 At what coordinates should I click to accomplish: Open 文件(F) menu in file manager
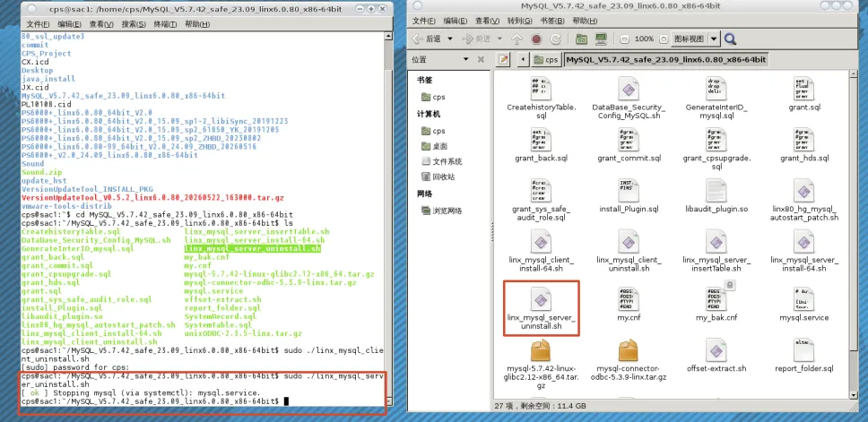pyautogui.click(x=424, y=21)
